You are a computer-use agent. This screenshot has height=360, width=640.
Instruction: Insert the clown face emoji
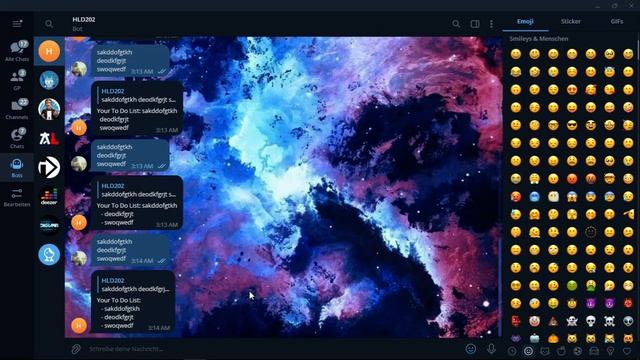pos(534,321)
